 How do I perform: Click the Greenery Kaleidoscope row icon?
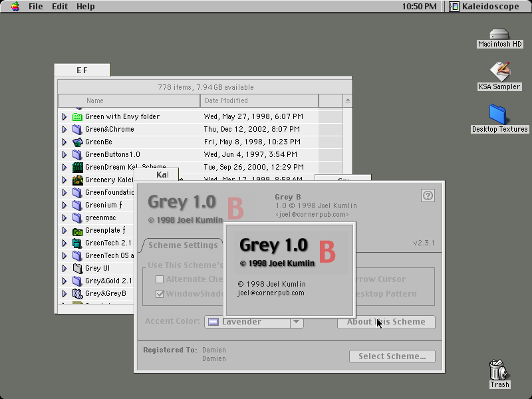(77, 180)
